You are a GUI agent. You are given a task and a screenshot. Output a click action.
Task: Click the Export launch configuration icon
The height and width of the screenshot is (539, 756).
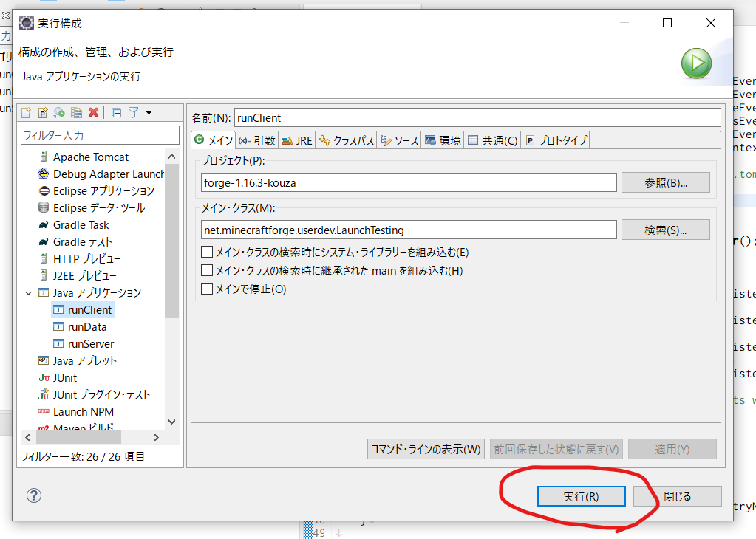point(59,113)
